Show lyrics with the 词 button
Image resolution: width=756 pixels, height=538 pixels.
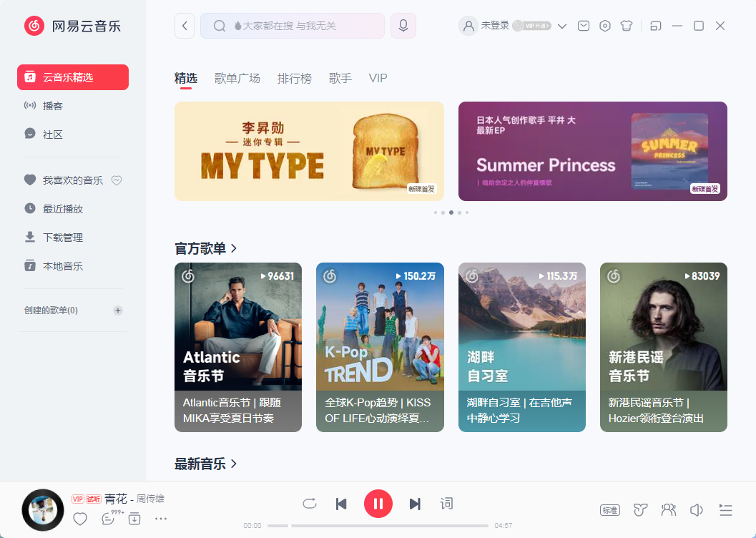[x=446, y=504]
